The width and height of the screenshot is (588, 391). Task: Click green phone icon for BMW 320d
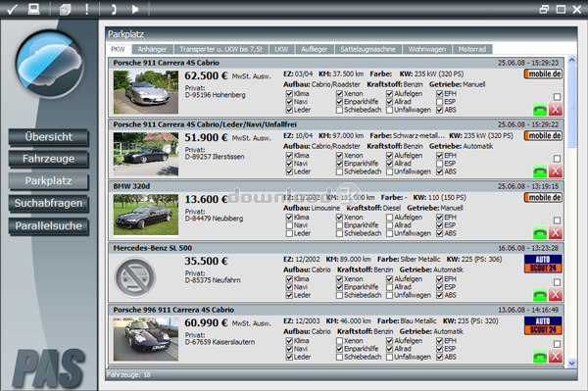[540, 233]
